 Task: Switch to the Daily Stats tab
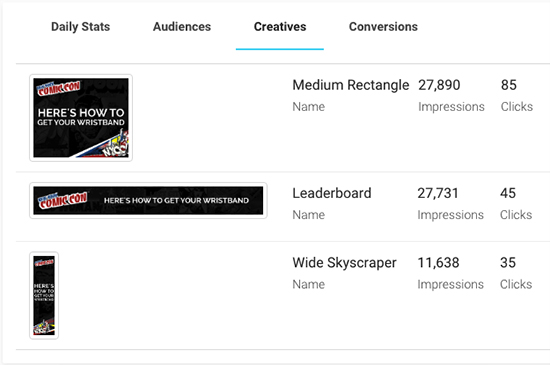(80, 27)
